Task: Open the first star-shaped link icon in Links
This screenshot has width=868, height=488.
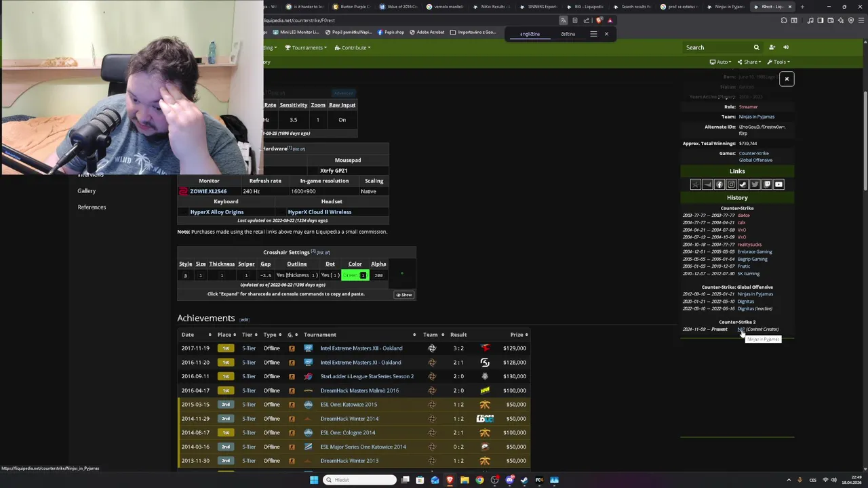Action: (695, 184)
